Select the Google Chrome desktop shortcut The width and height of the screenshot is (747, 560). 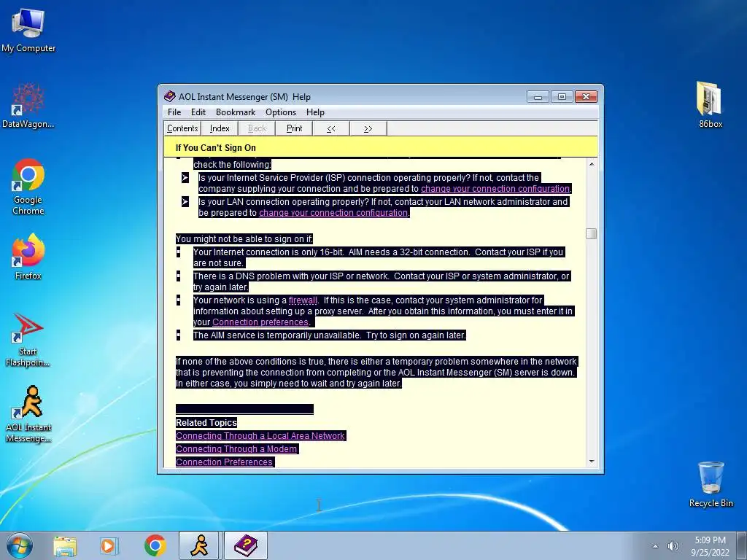pyautogui.click(x=28, y=187)
